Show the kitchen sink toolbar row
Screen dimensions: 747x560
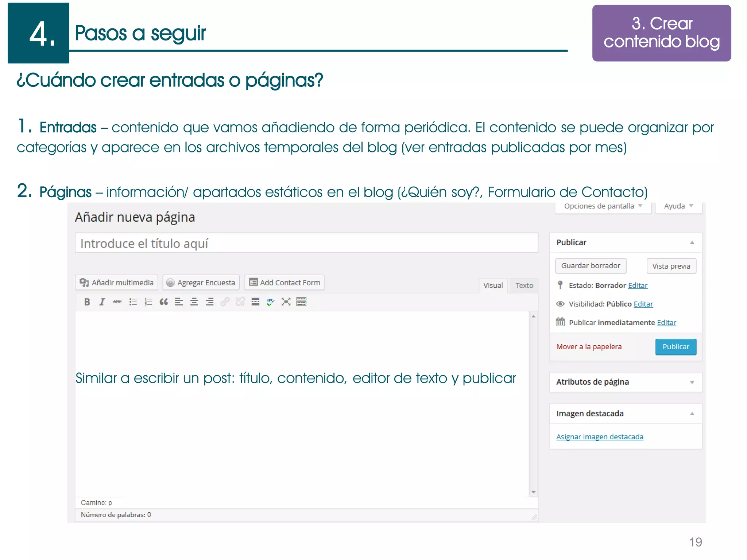tap(301, 302)
